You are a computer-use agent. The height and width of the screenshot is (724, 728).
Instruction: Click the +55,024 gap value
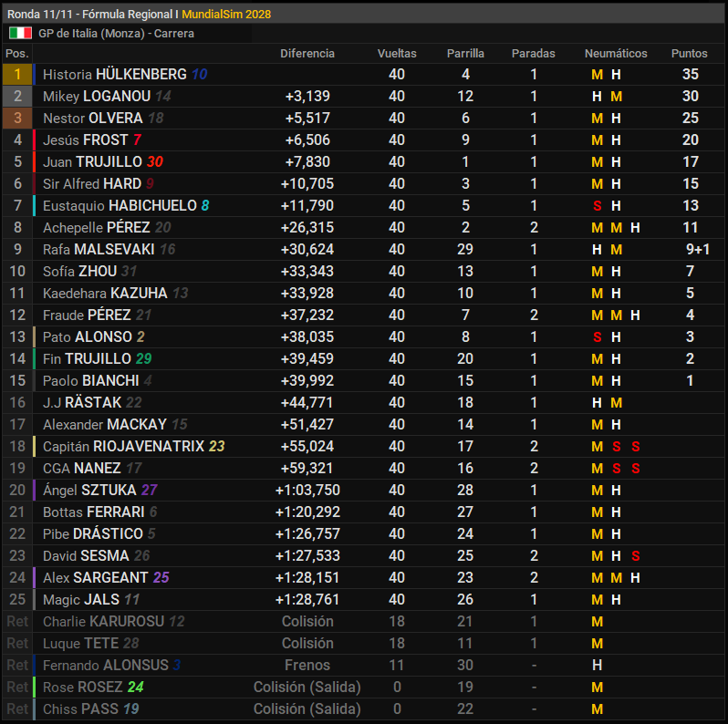pyautogui.click(x=307, y=446)
